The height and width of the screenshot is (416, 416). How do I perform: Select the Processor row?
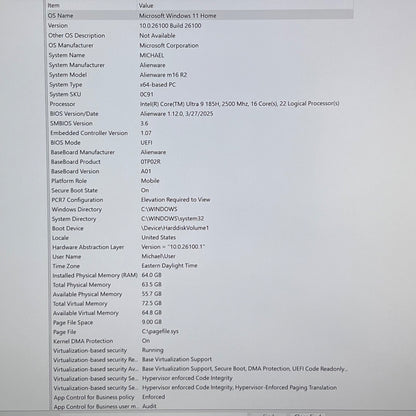[201, 104]
